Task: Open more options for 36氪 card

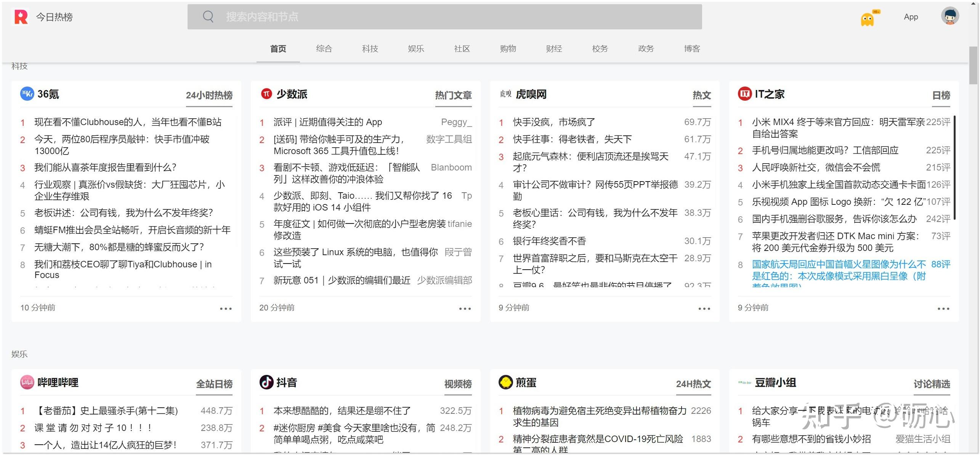Action: click(x=226, y=309)
